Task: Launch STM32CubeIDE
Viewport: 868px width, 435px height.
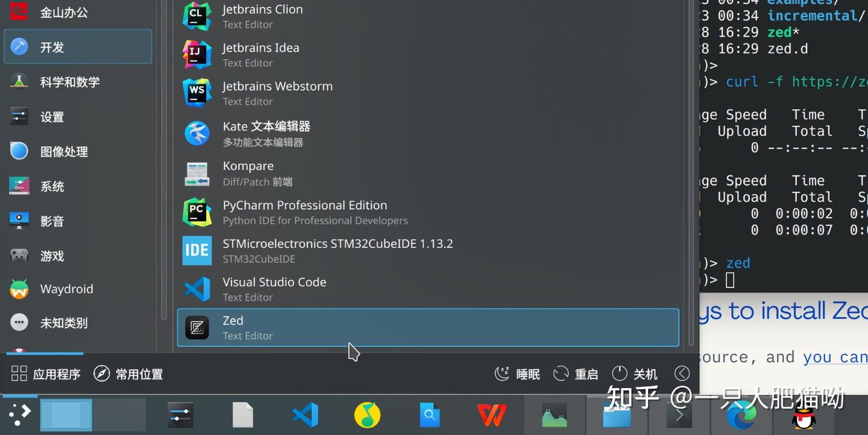Action: 338,251
